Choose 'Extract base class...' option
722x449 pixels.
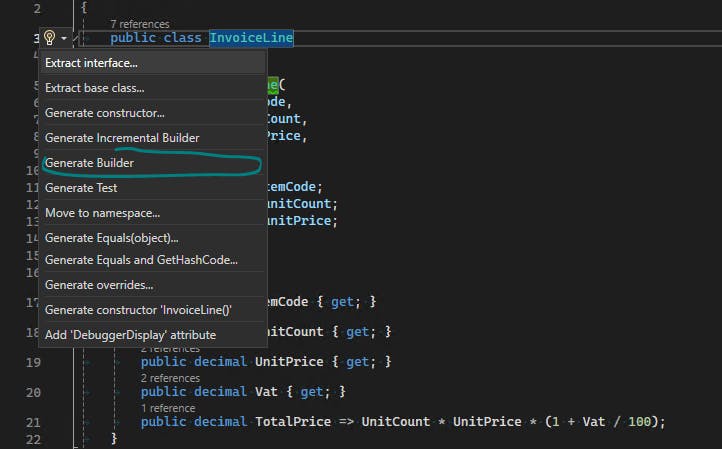point(96,88)
